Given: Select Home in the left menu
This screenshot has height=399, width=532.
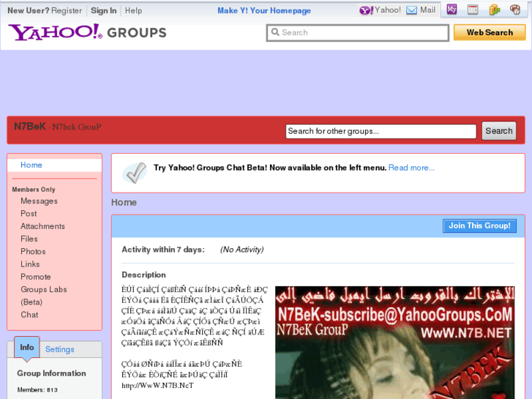Looking at the screenshot, I should 31,165.
